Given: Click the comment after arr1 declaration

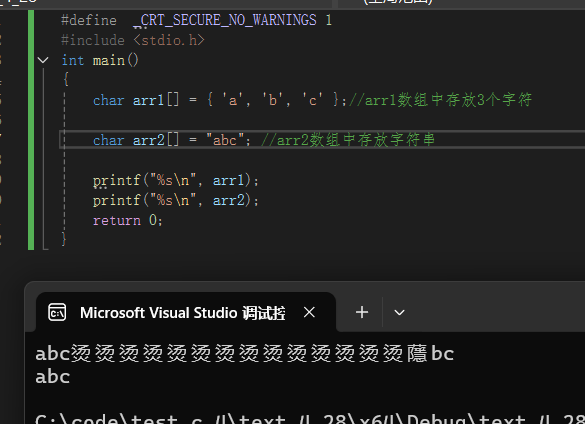Looking at the screenshot, I should [x=440, y=100].
